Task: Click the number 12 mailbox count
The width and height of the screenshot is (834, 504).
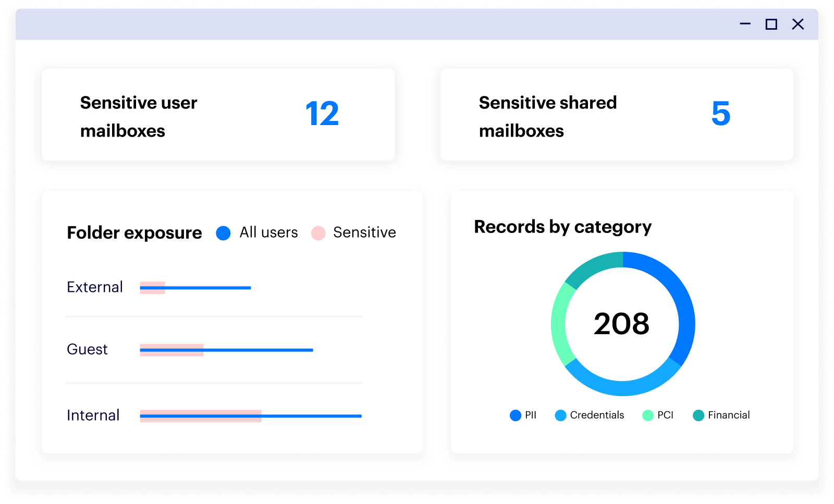Action: pos(322,114)
